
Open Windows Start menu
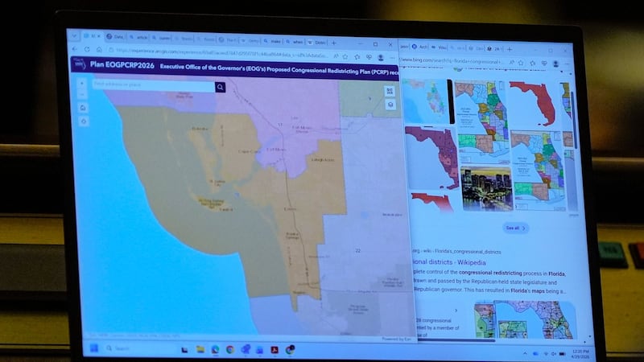click(x=93, y=348)
